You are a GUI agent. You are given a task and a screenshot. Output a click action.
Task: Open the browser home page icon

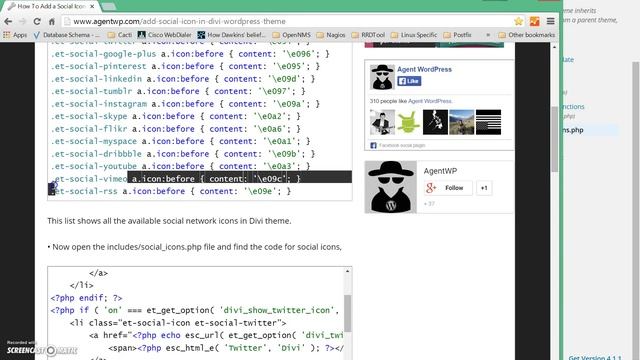pyautogui.click(x=52, y=21)
